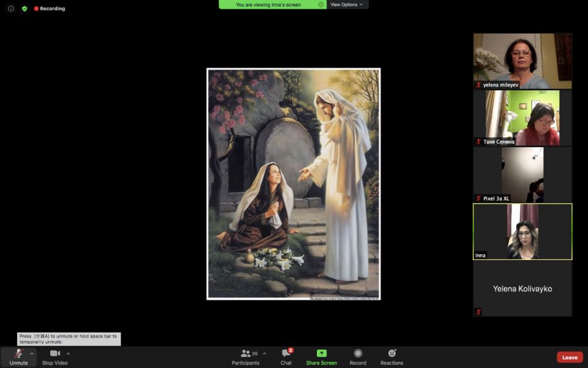
Task: Click the icon inside the green sharing banner
Action: click(320, 5)
